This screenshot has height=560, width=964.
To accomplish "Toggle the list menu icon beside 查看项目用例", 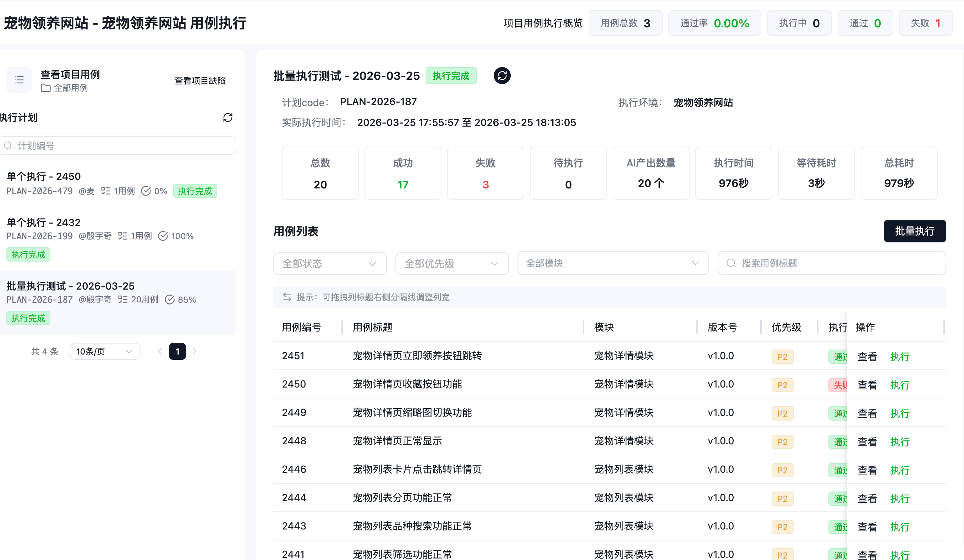I will click(19, 80).
